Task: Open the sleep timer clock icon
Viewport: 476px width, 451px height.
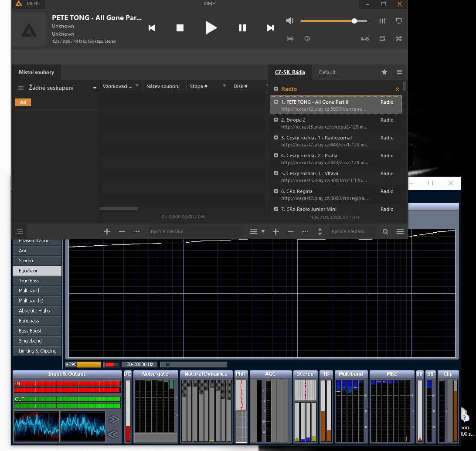Action: (x=307, y=38)
